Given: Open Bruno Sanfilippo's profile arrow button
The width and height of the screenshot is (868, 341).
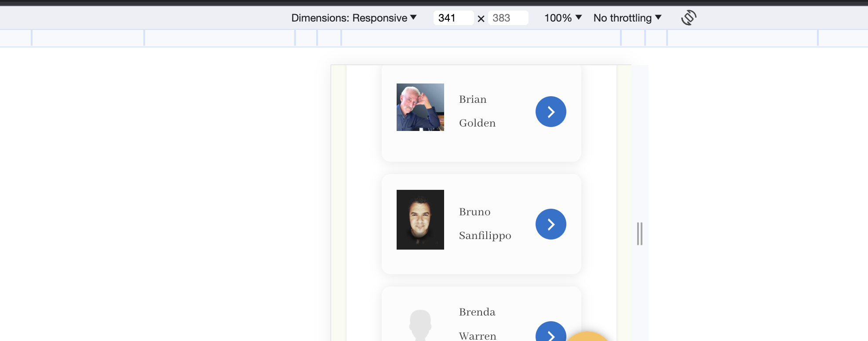Looking at the screenshot, I should pyautogui.click(x=551, y=224).
